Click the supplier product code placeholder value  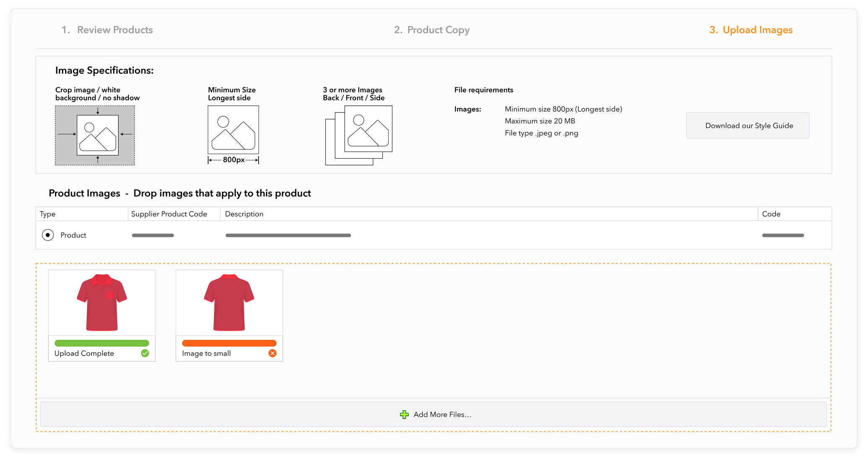tap(153, 235)
